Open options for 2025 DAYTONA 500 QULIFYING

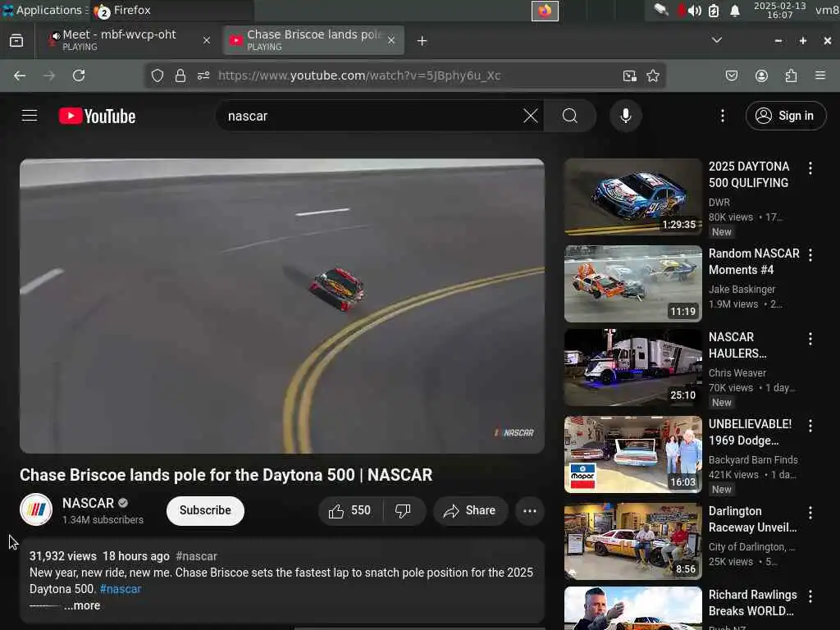coord(810,168)
